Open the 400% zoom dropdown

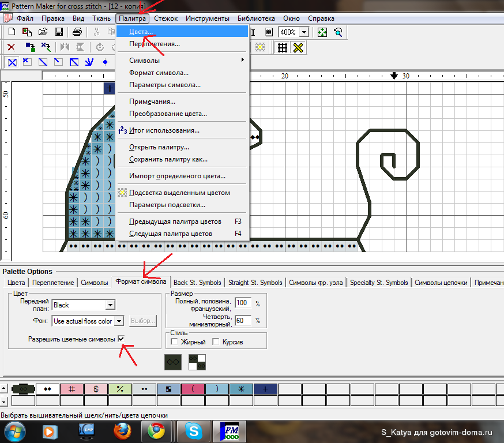click(304, 32)
